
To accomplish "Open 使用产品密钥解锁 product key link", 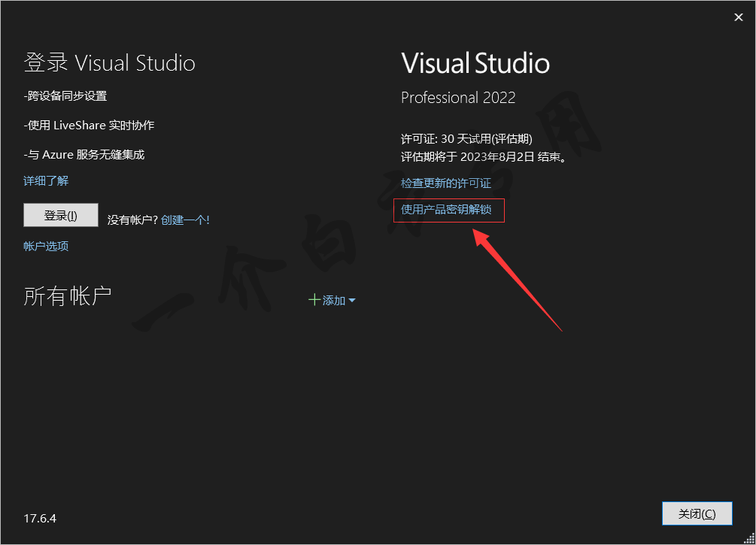I will (x=446, y=210).
